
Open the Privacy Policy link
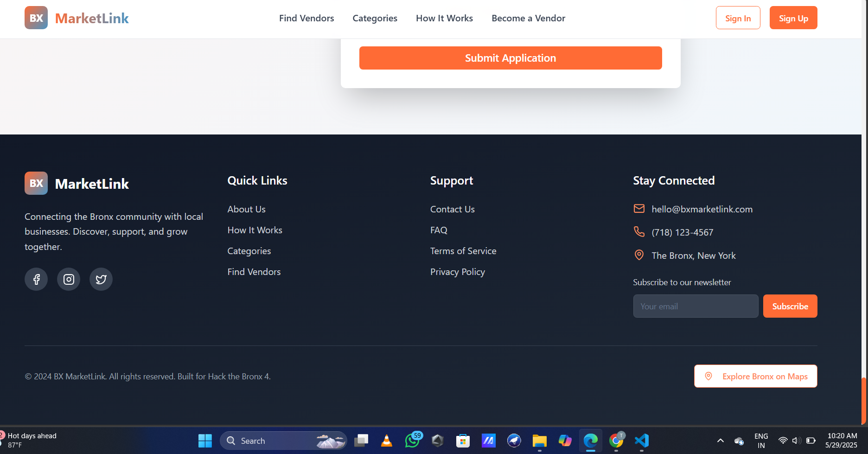457,271
